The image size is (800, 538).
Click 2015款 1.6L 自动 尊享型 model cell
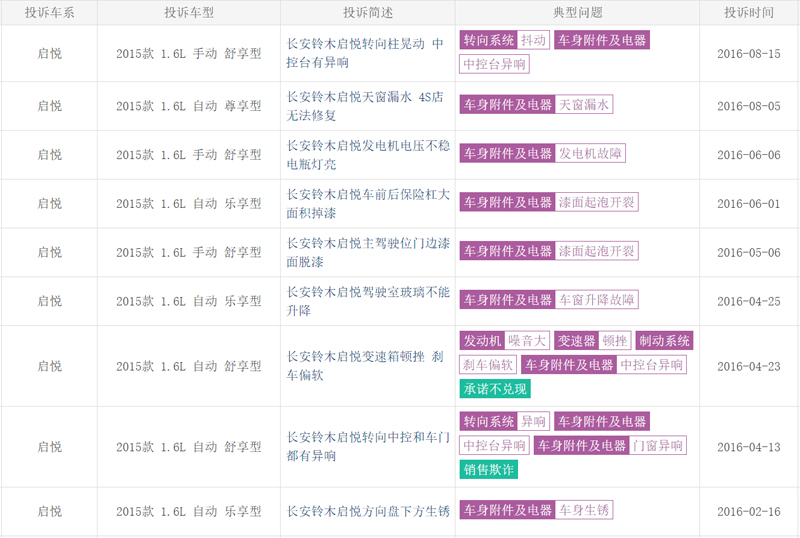click(189, 106)
